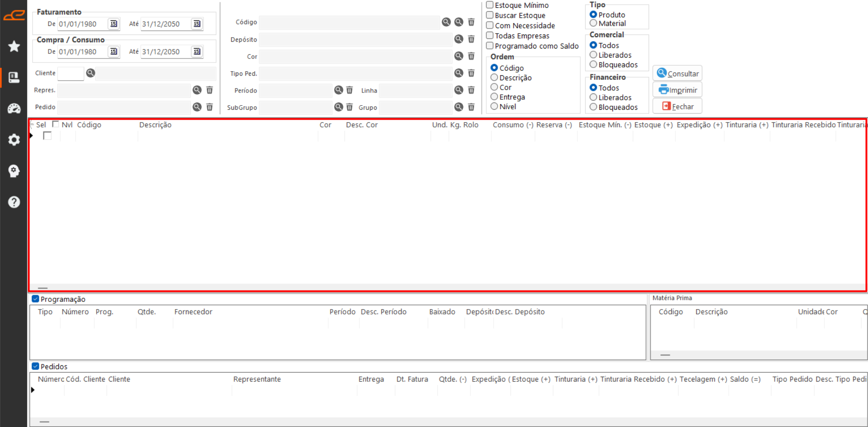Screen dimensions: 868x427
Task: Click the Fornecedor column header in Programação
Action: coord(193,312)
